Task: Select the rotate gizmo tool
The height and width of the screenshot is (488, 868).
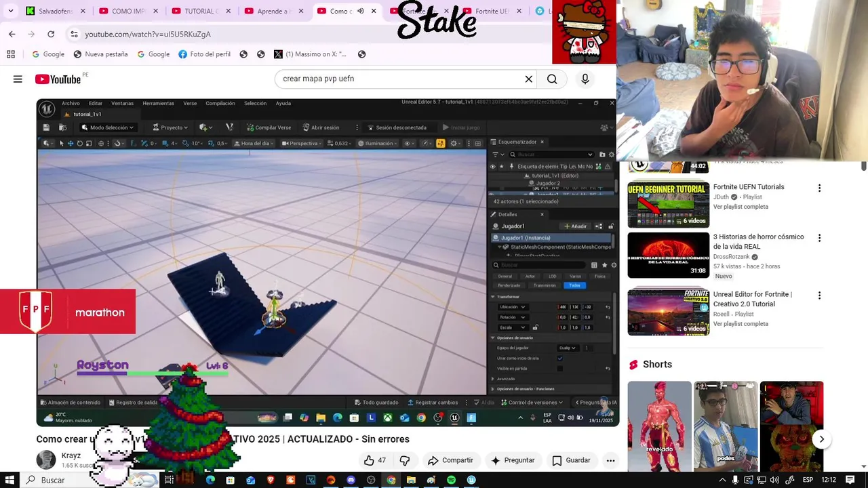Action: (x=79, y=143)
